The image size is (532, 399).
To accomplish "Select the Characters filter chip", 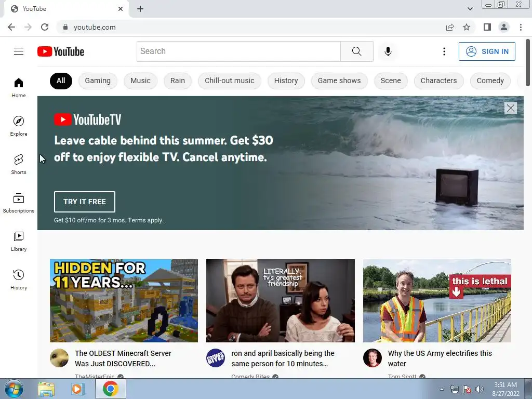I will tap(438, 81).
